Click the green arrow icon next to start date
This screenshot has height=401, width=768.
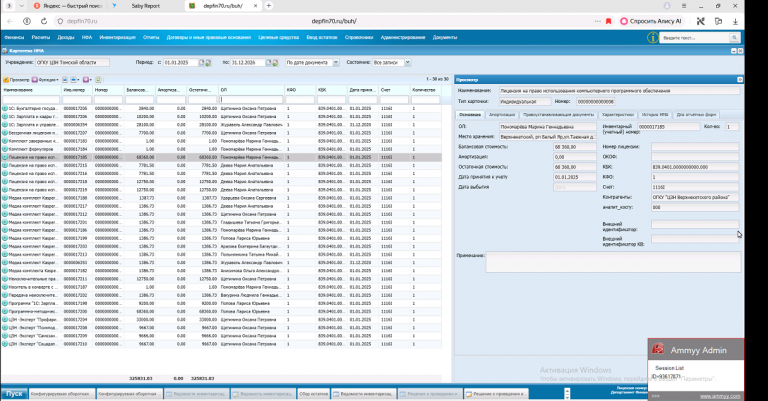click(x=208, y=63)
